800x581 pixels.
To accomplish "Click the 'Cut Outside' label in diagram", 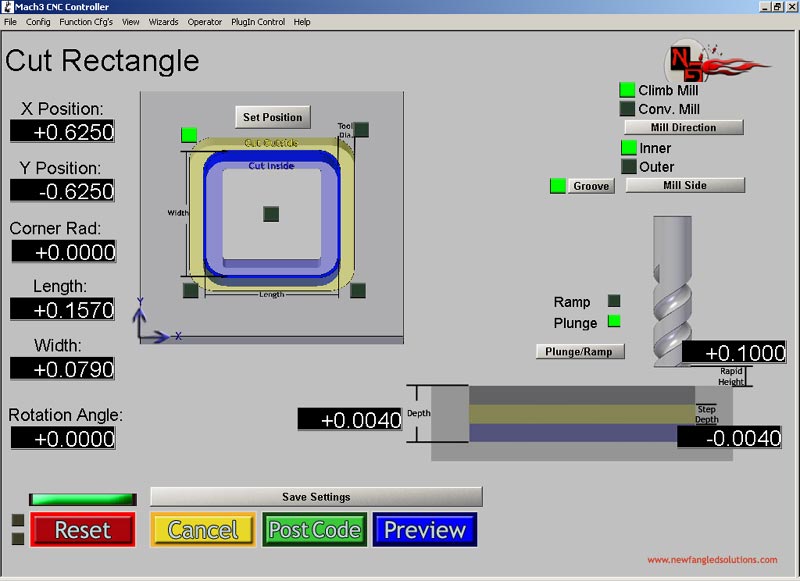I will (x=271, y=142).
